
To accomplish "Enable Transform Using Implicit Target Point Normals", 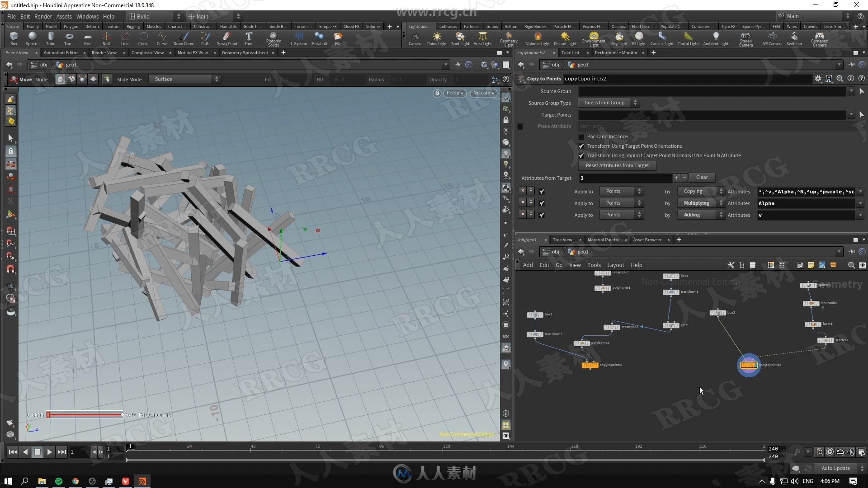I will (582, 155).
